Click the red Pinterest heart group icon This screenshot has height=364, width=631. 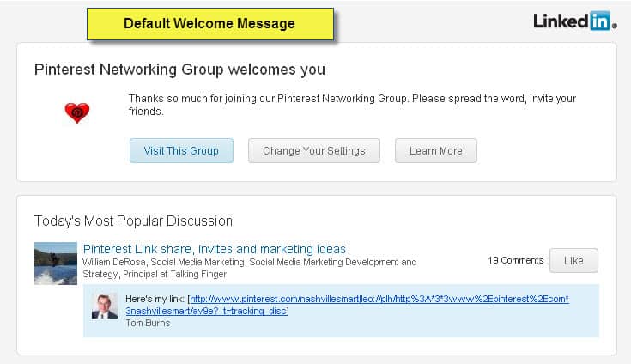click(x=77, y=112)
